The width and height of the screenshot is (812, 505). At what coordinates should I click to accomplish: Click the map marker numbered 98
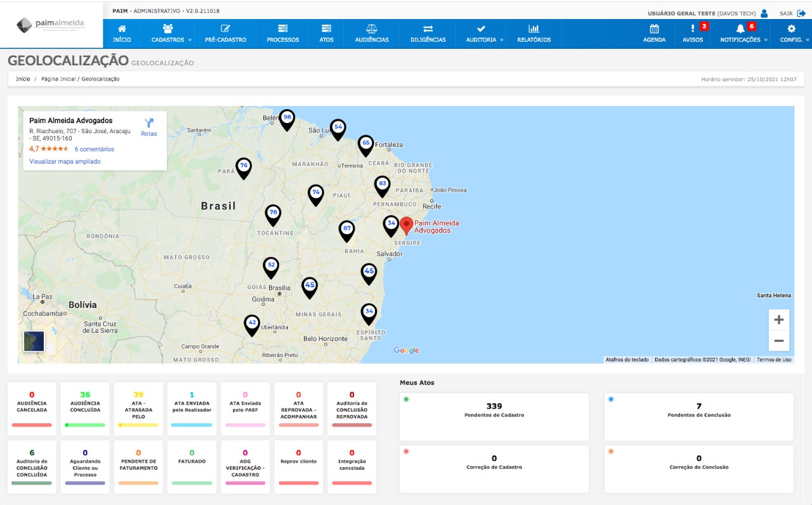click(287, 119)
